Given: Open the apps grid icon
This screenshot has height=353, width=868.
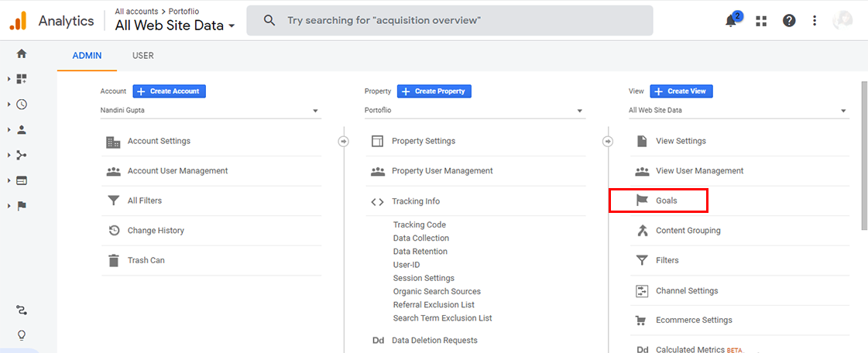Looking at the screenshot, I should coord(761,21).
